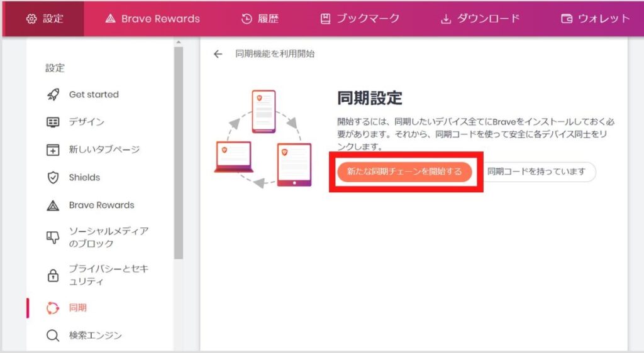Click the new tab page plus icon
The width and height of the screenshot is (644, 353).
pos(53,149)
